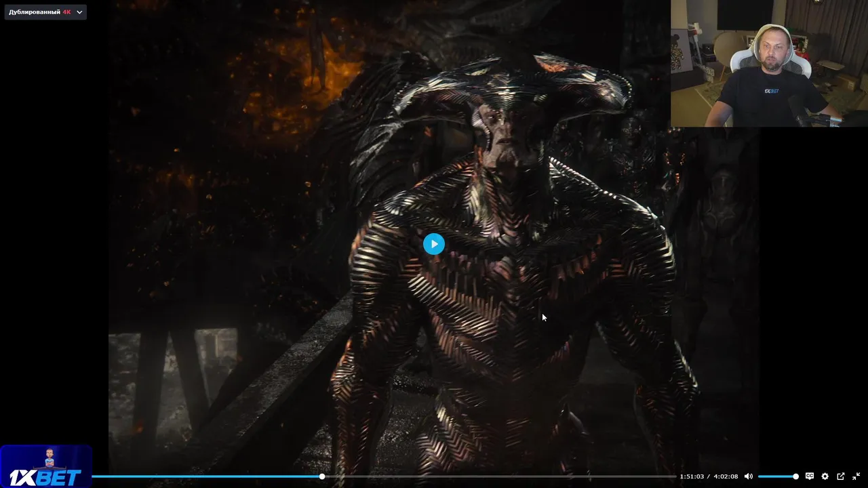Seek later on the unplayed progress bar

pyautogui.click(x=500, y=476)
